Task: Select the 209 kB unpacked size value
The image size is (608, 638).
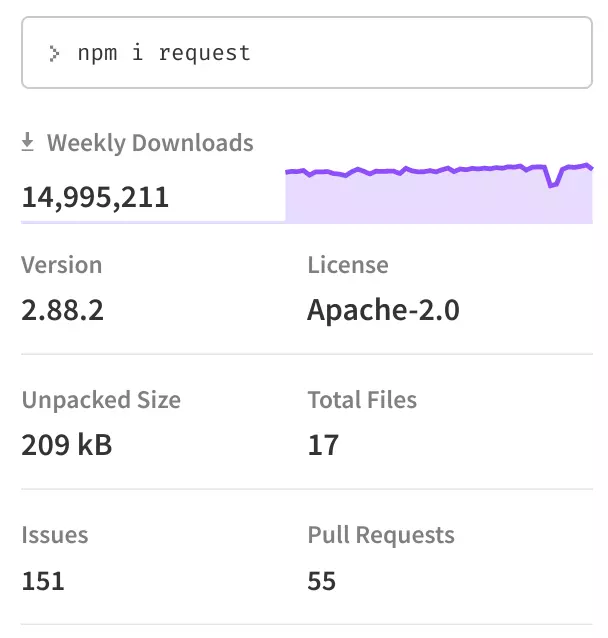Action: [x=67, y=445]
